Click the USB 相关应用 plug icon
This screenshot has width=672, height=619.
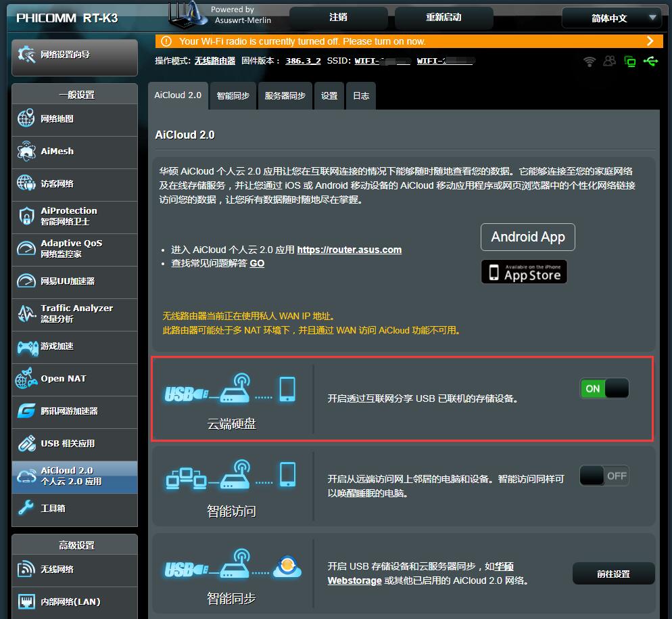pos(26,444)
